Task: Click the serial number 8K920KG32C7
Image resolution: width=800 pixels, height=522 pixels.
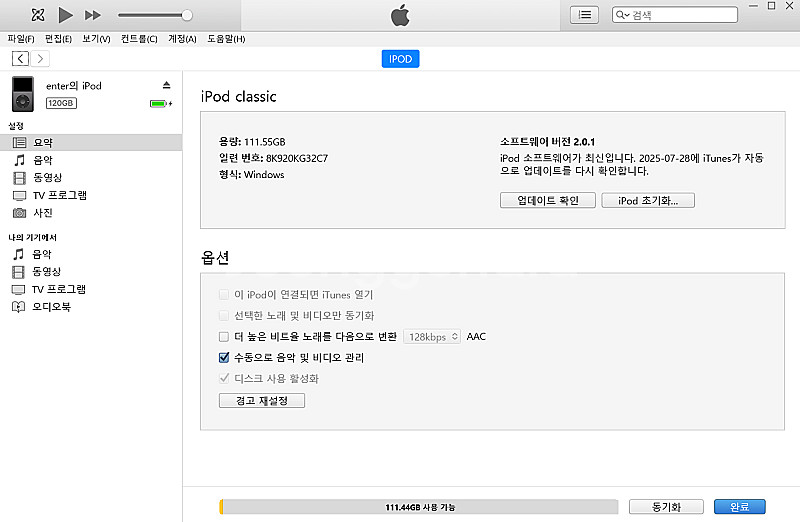Action: point(297,158)
